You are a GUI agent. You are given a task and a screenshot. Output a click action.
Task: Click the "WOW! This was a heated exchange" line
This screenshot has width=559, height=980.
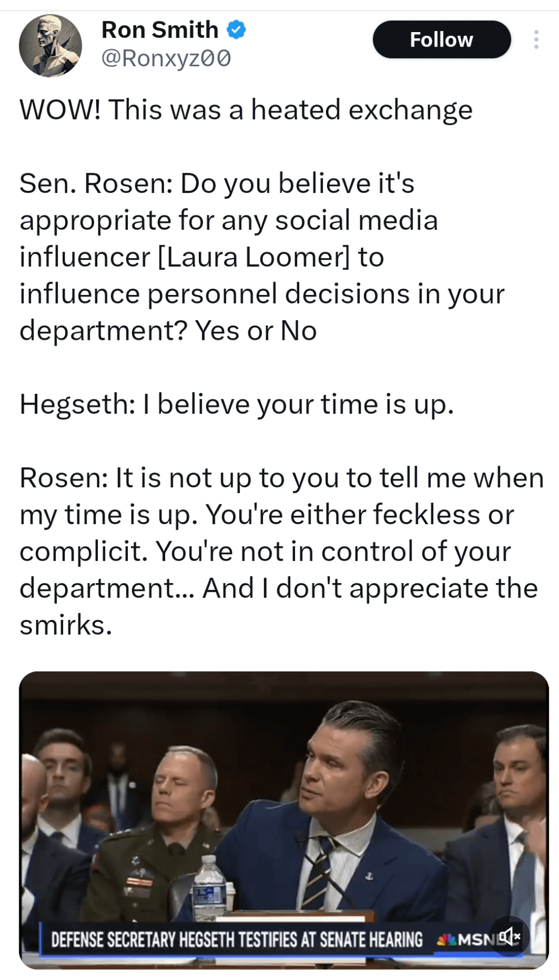246,110
